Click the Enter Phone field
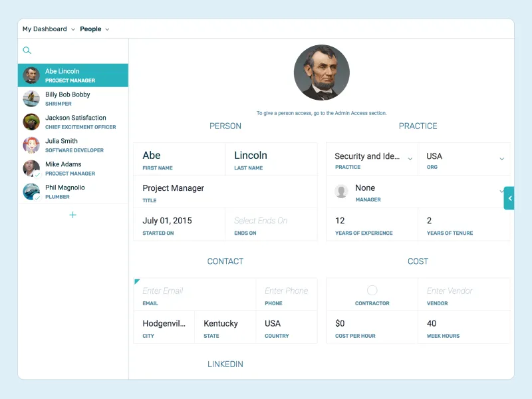532x399 pixels. [x=287, y=295]
